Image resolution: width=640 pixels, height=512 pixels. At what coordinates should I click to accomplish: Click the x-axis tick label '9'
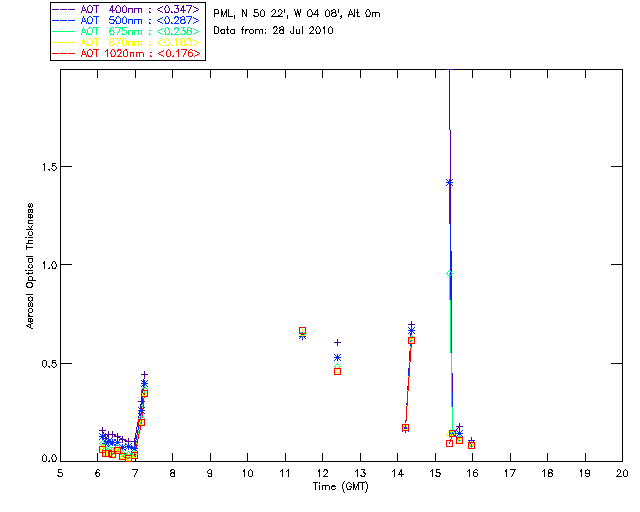click(210, 473)
